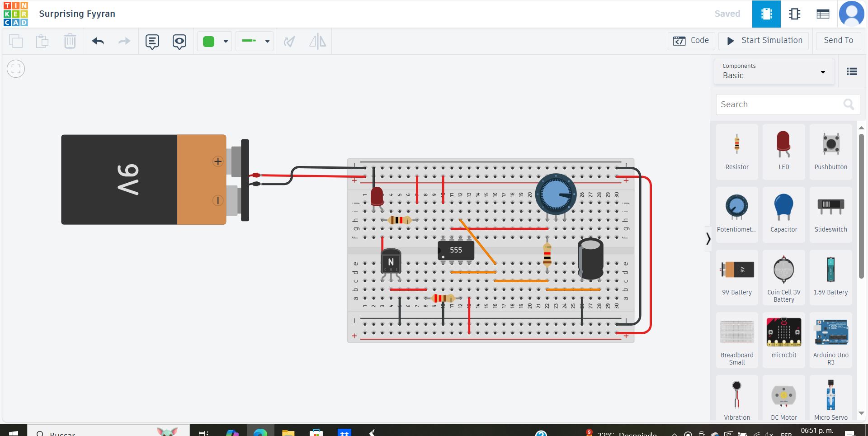Open the component list table view

coord(823,14)
